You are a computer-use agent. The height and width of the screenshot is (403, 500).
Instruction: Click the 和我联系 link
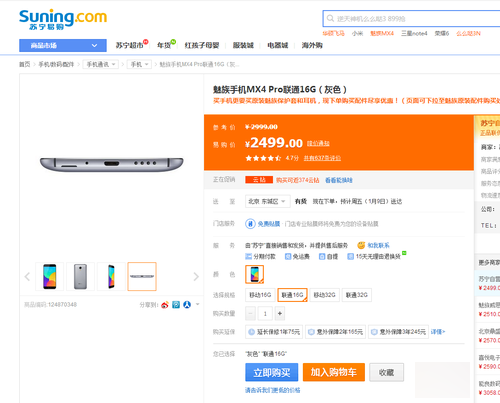(378, 245)
